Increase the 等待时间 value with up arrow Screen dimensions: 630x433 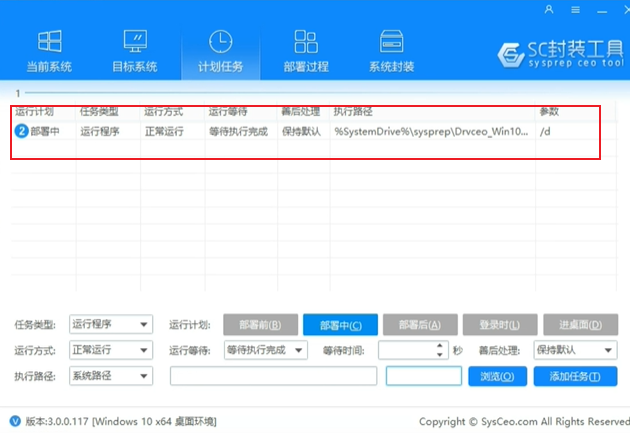440,345
